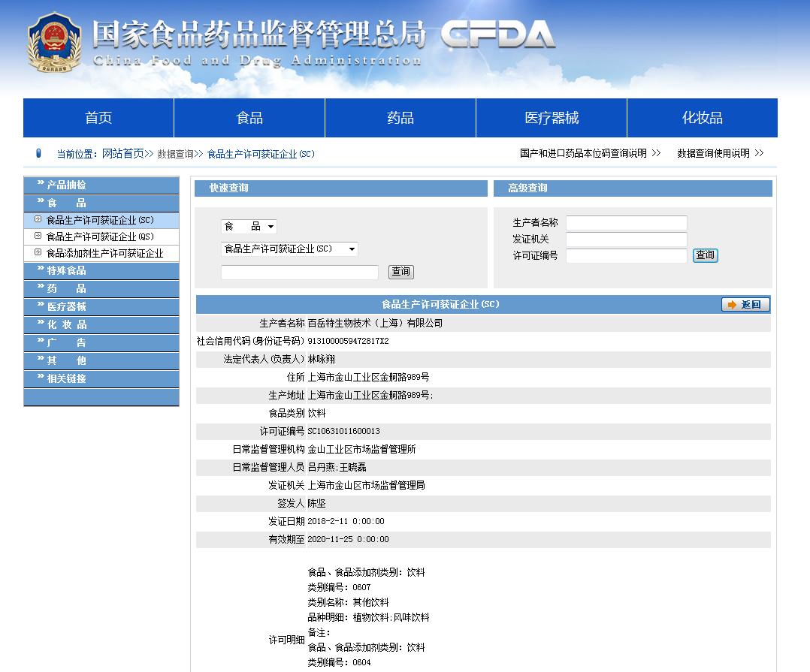Click the 查询 button in quick search

tap(400, 271)
